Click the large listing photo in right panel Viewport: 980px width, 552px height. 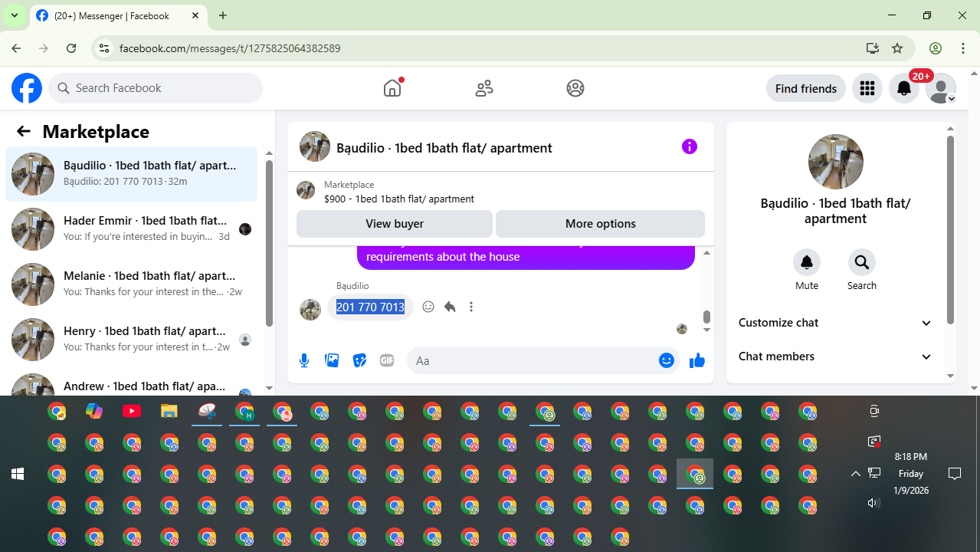(836, 162)
